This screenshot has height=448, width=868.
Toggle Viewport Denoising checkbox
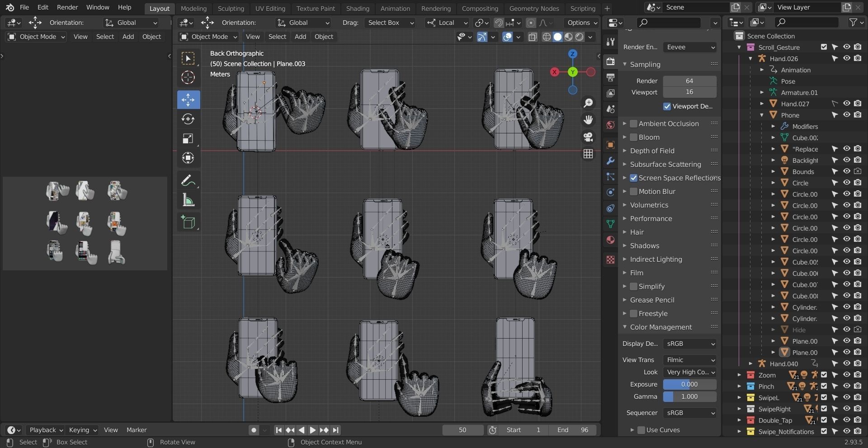click(667, 106)
